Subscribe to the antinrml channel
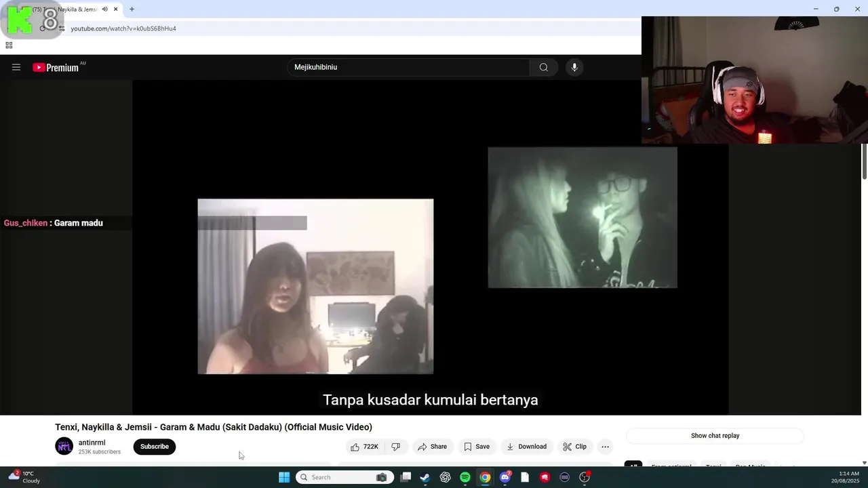The width and height of the screenshot is (868, 488). [x=155, y=447]
